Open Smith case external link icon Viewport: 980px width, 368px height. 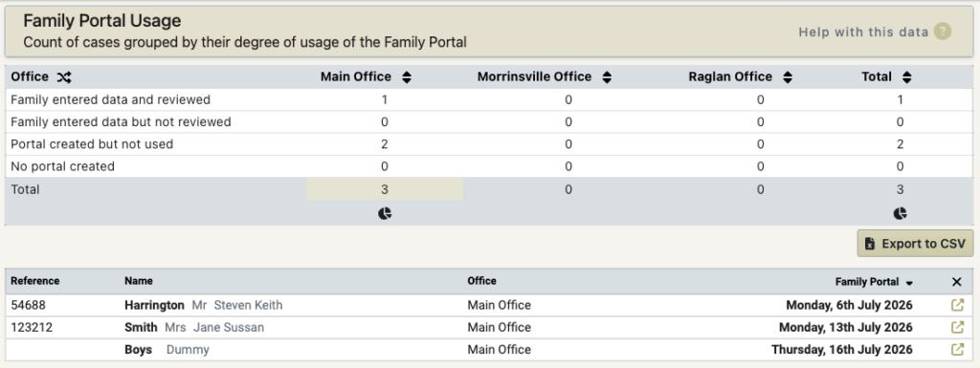(x=957, y=328)
